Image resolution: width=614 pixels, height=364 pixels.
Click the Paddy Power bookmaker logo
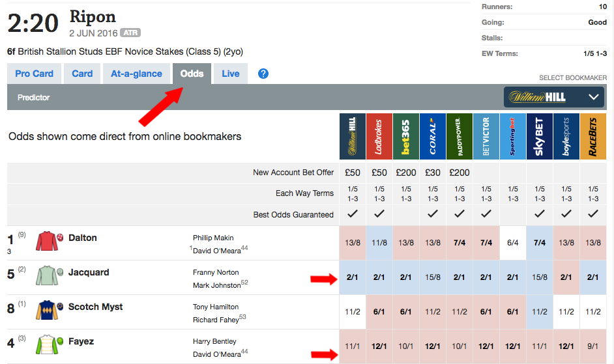click(x=460, y=136)
